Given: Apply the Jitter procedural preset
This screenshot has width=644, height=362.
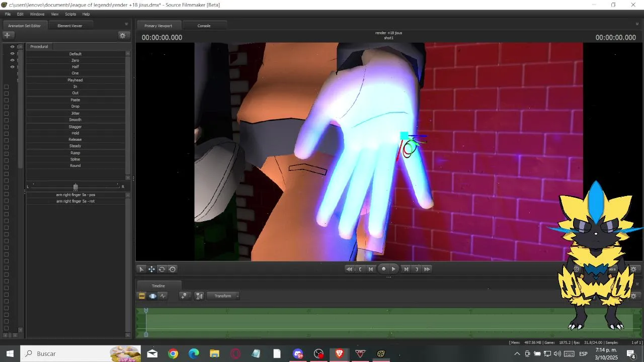Looking at the screenshot, I should coord(75,113).
